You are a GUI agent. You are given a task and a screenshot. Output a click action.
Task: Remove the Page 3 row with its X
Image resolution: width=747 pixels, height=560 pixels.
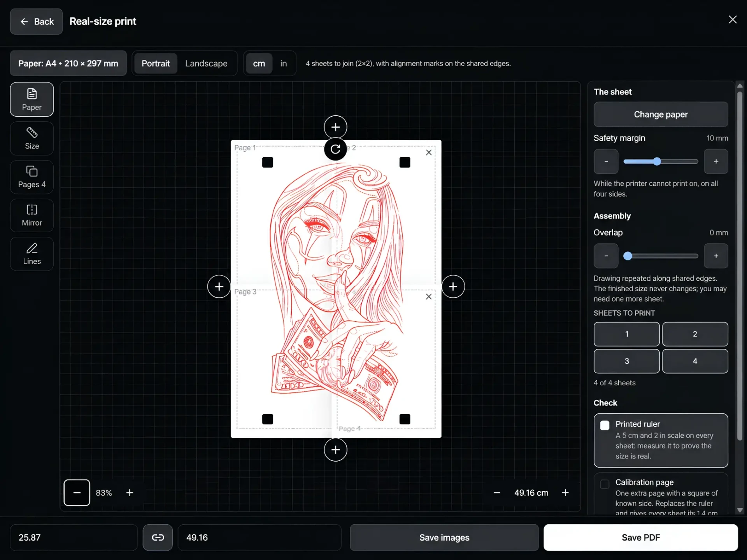pos(429,297)
